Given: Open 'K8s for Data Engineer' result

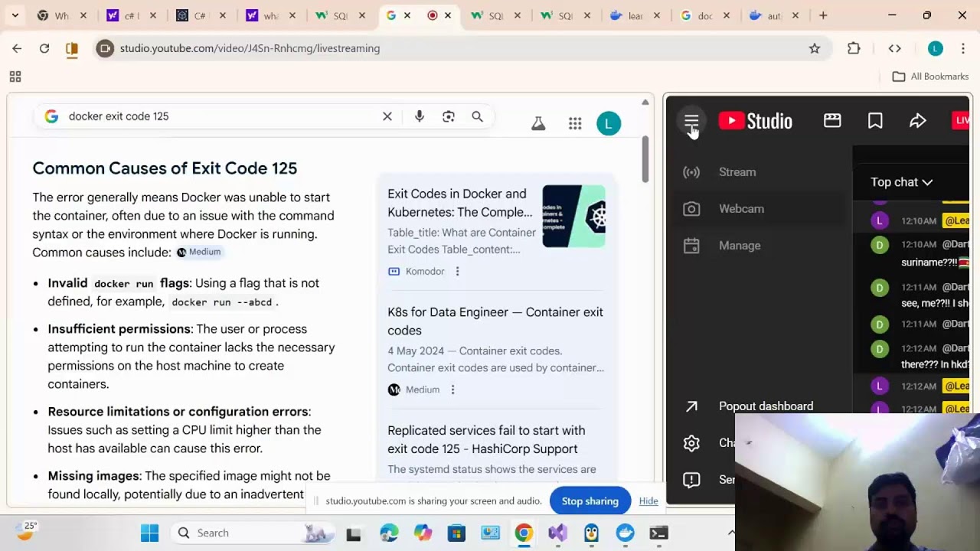Looking at the screenshot, I should (x=495, y=321).
